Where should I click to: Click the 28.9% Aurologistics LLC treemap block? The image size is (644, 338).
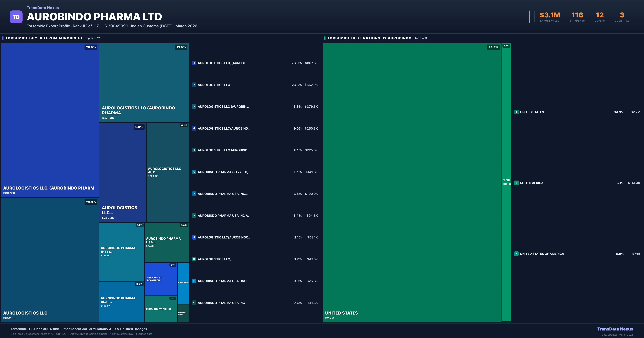click(x=50, y=120)
